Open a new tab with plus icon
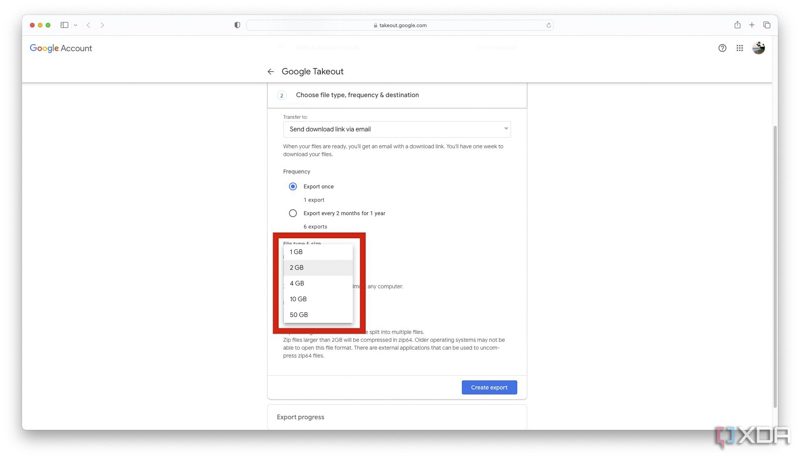Screen dimensions: 800x459 (x=752, y=25)
